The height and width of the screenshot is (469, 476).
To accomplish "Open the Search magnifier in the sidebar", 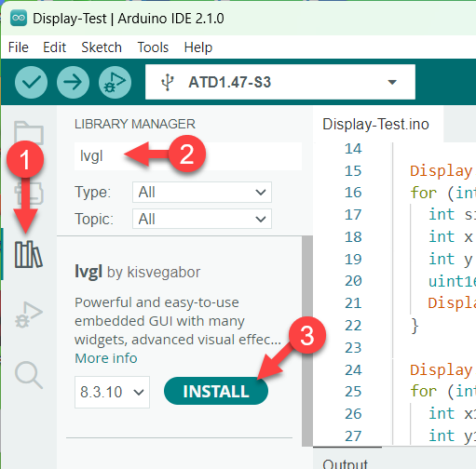I will (x=29, y=375).
